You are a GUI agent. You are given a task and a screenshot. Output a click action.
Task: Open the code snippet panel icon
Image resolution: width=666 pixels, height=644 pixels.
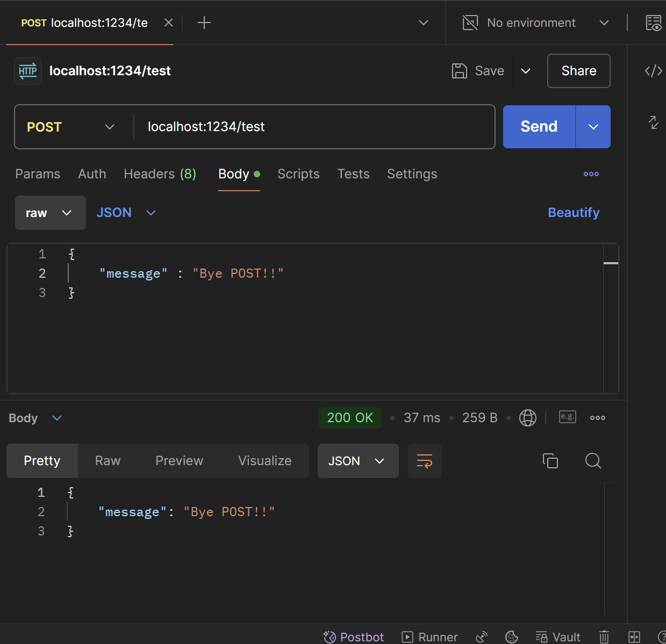653,71
